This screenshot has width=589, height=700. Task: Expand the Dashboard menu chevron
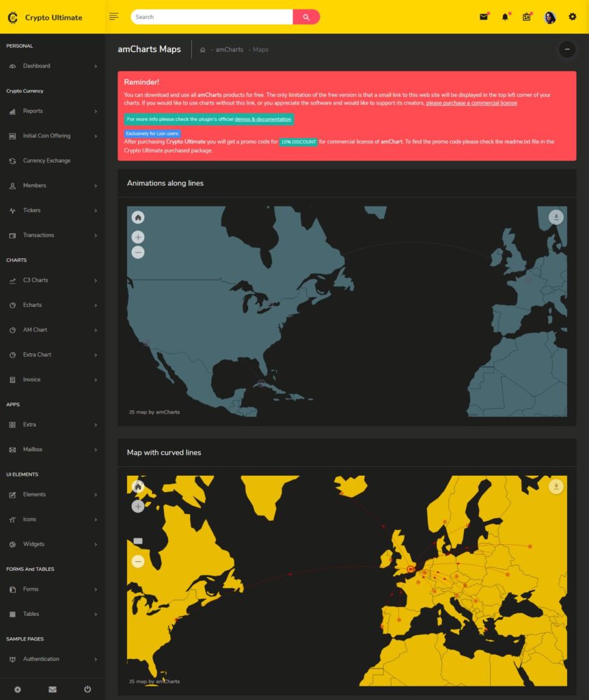coord(96,66)
